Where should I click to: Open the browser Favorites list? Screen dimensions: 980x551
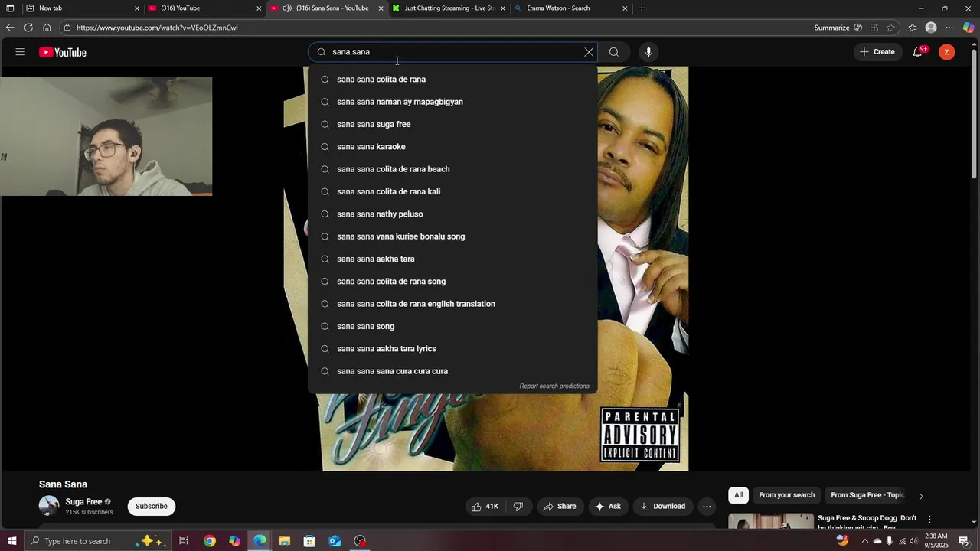pos(913,28)
